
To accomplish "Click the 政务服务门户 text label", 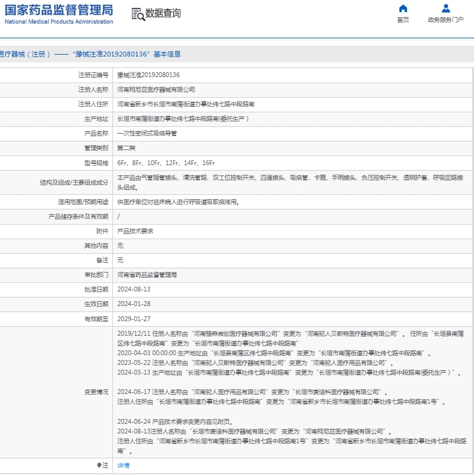I will pyautogui.click(x=446, y=19).
